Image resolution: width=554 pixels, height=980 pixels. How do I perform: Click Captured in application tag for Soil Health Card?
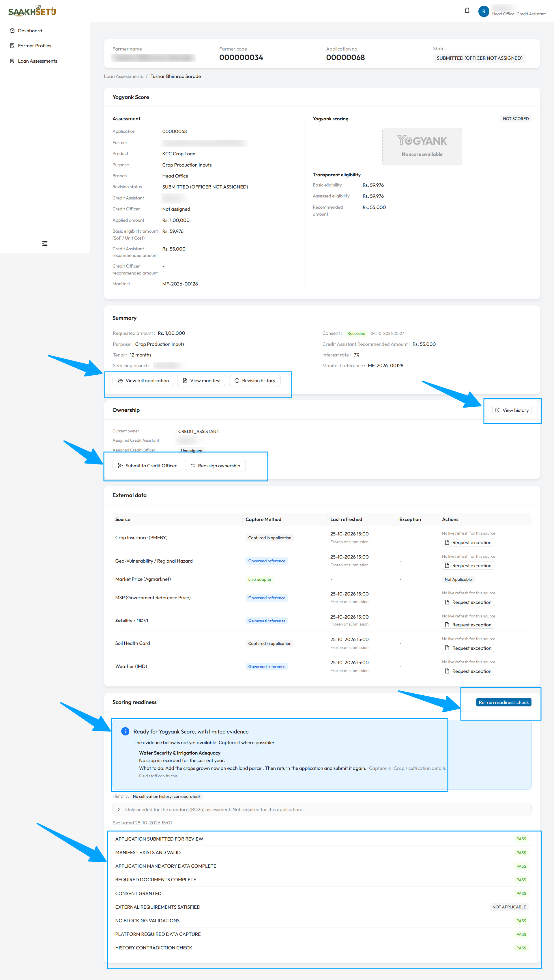[270, 643]
